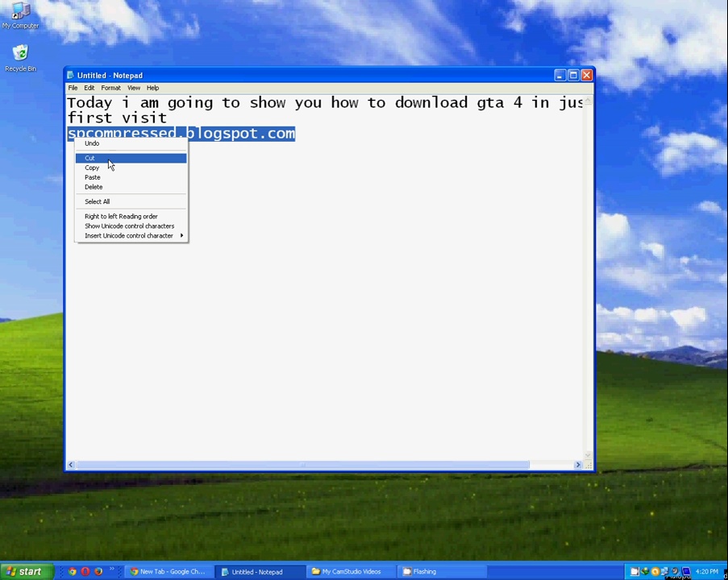Viewport: 728px width, 580px height.
Task: Switch to Flashing taskbar button
Action: [x=443, y=572]
